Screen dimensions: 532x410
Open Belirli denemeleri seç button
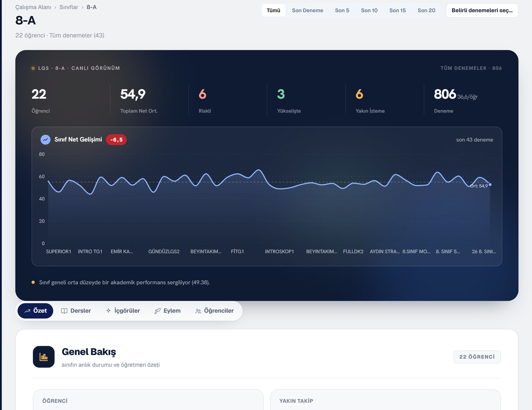[482, 11]
